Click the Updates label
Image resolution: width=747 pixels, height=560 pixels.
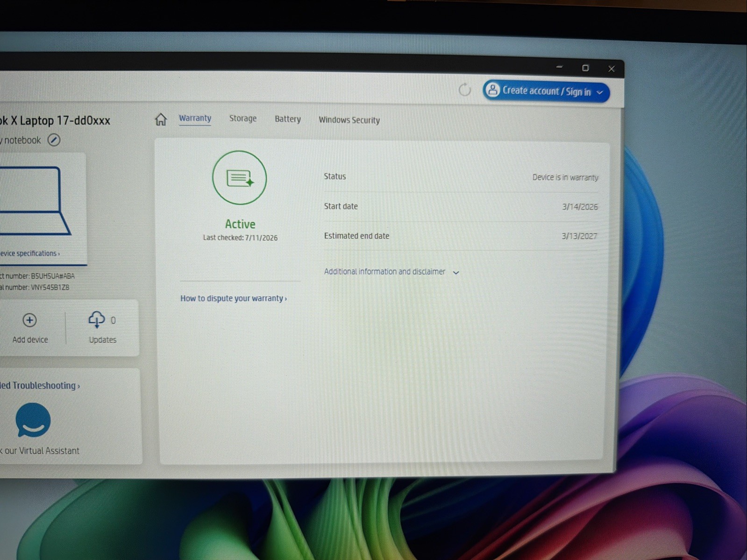[x=102, y=340]
